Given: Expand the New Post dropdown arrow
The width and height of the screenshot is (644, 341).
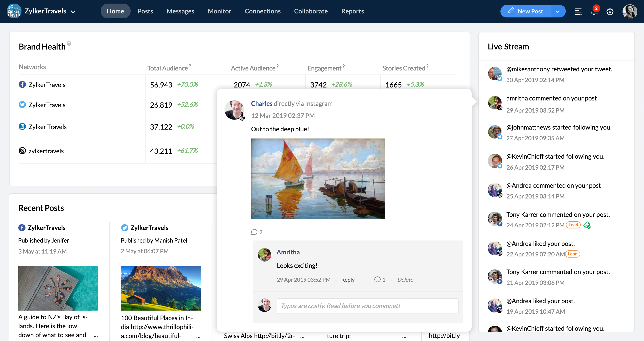Looking at the screenshot, I should 557,11.
